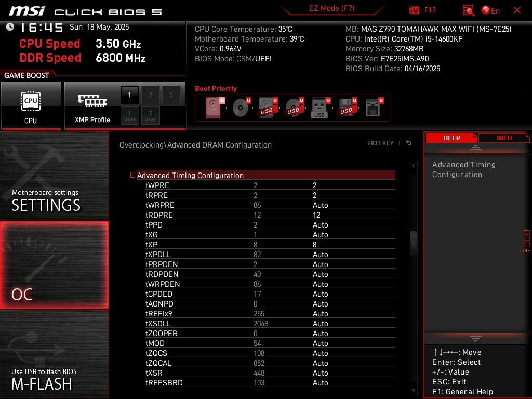Image resolution: width=532 pixels, height=399 pixels.
Task: Switch to the HELP tab
Action: 451,138
